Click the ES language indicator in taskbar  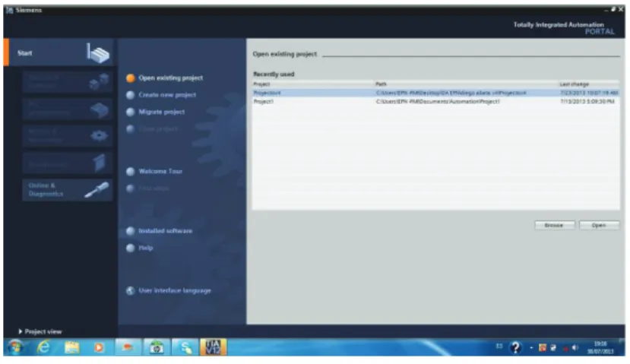tap(499, 346)
